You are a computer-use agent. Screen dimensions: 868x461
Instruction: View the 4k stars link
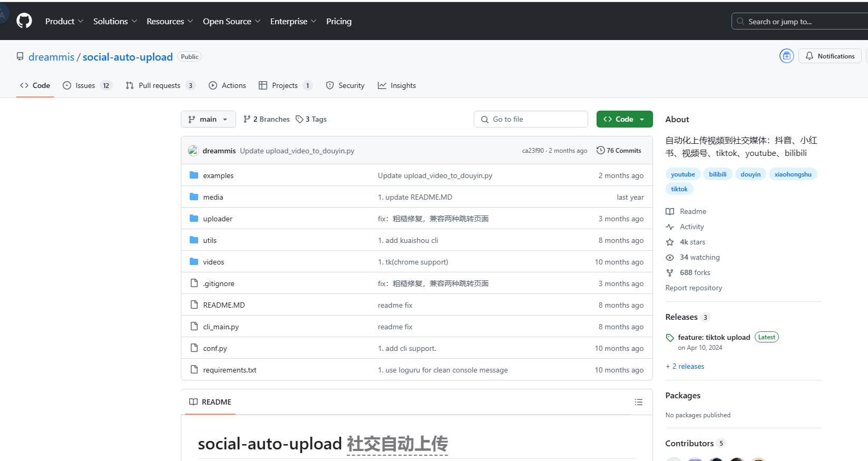click(x=686, y=242)
